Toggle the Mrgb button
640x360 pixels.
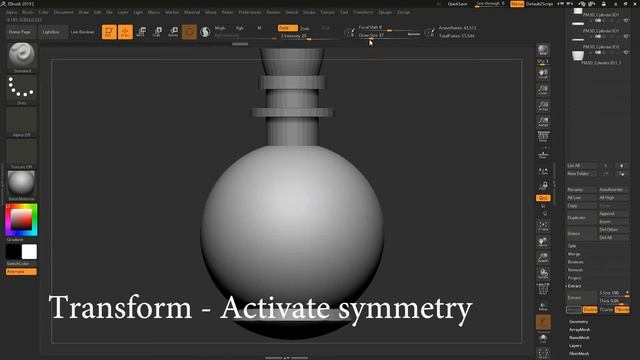(220, 28)
